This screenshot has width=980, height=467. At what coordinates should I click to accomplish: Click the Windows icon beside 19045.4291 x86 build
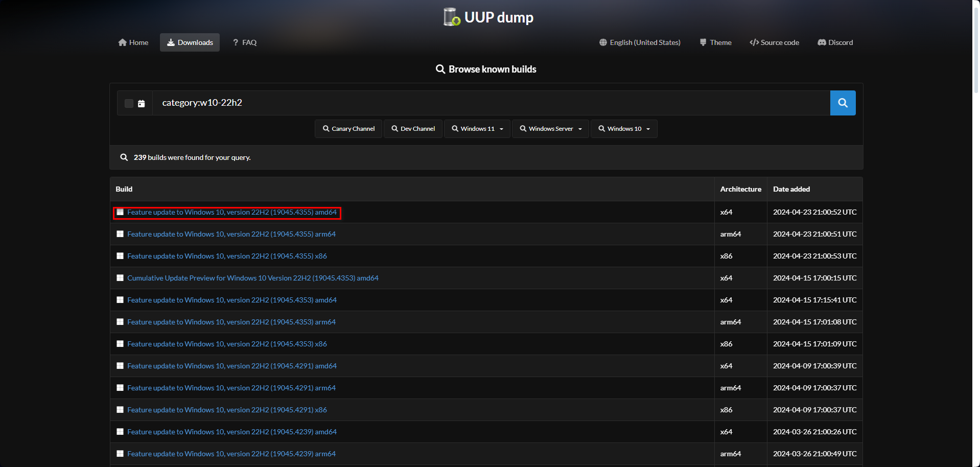[x=120, y=410]
